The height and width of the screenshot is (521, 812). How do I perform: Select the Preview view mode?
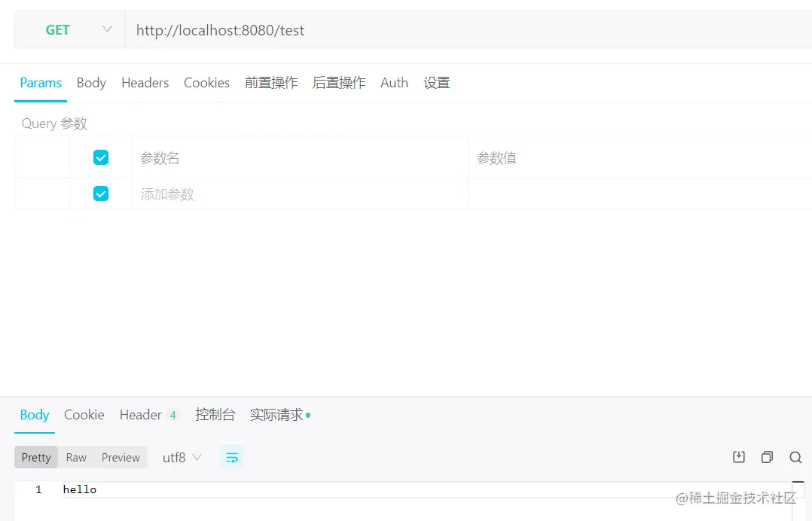click(121, 457)
